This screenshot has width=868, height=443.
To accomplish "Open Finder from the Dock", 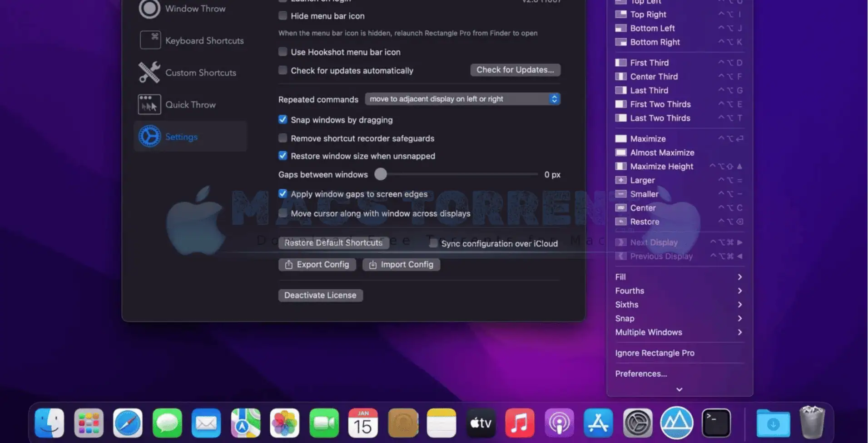I will 49,423.
